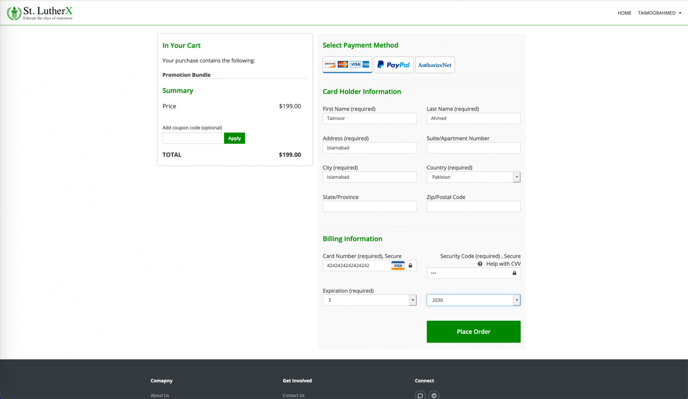This screenshot has width=688, height=399.
Task: Open the first footer social icon
Action: 420,395
